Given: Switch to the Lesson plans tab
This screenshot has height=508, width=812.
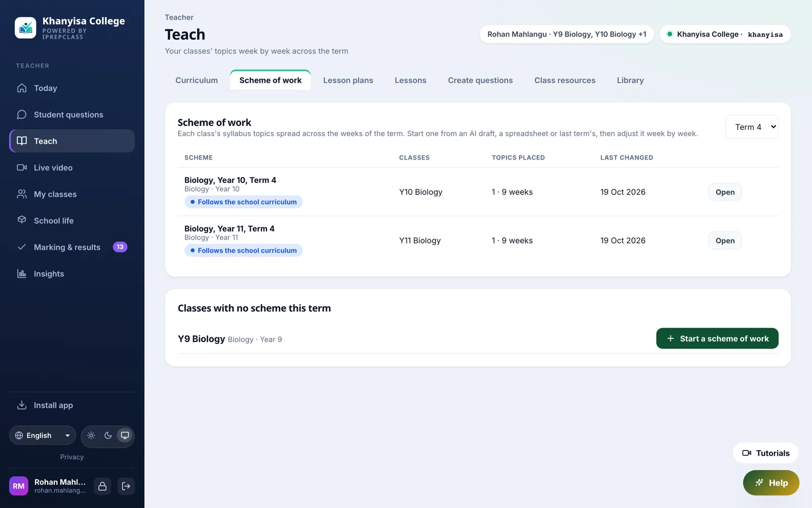Looking at the screenshot, I should (348, 80).
